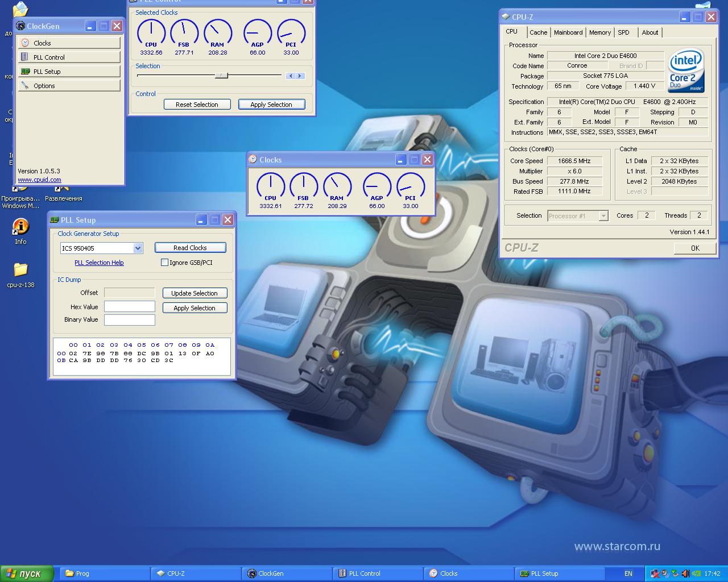This screenshot has width=728, height=582.
Task: Click the EN language indicator in taskbar
Action: pyautogui.click(x=628, y=573)
